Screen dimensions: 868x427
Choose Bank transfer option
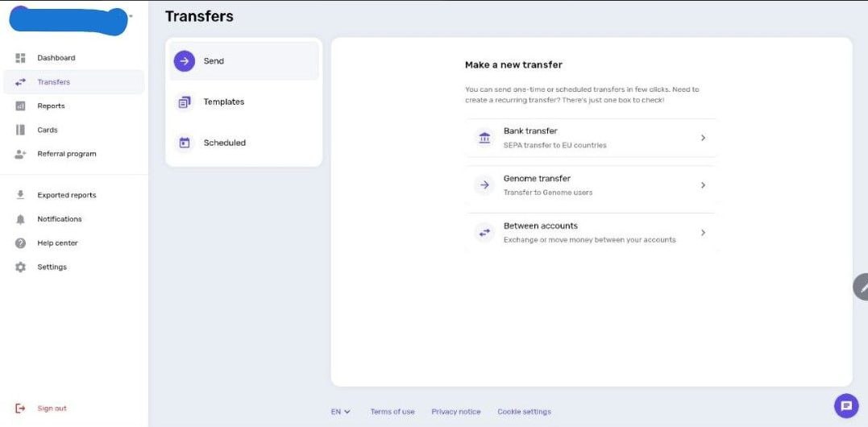(x=592, y=138)
